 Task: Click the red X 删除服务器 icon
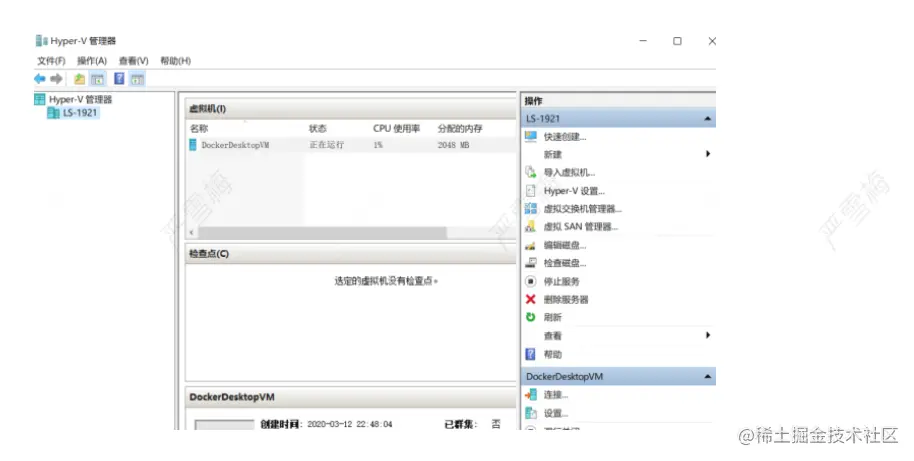pos(530,299)
